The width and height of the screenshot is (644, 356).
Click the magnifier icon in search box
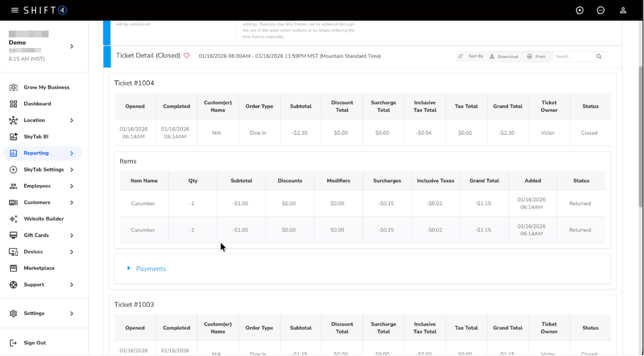click(x=599, y=57)
